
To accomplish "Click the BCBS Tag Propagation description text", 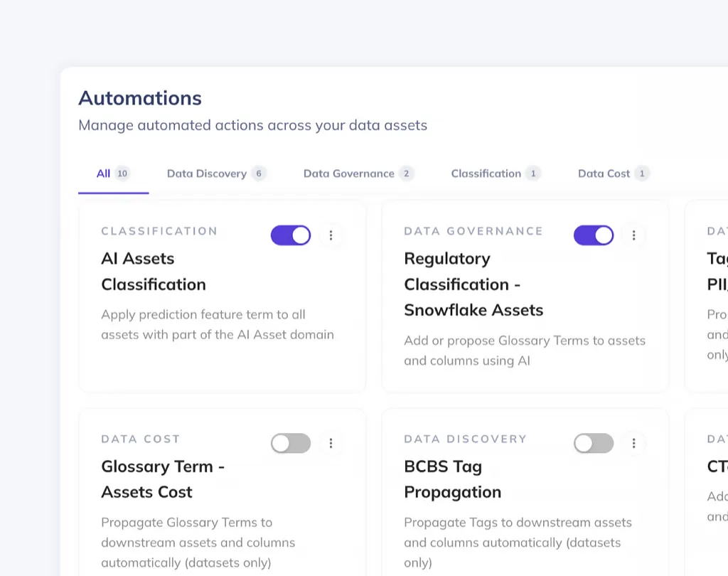I will [x=517, y=542].
